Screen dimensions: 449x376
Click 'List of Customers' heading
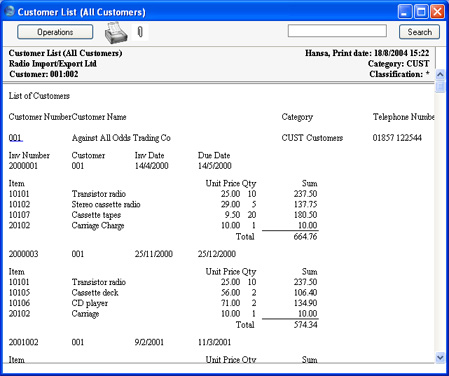click(x=39, y=96)
